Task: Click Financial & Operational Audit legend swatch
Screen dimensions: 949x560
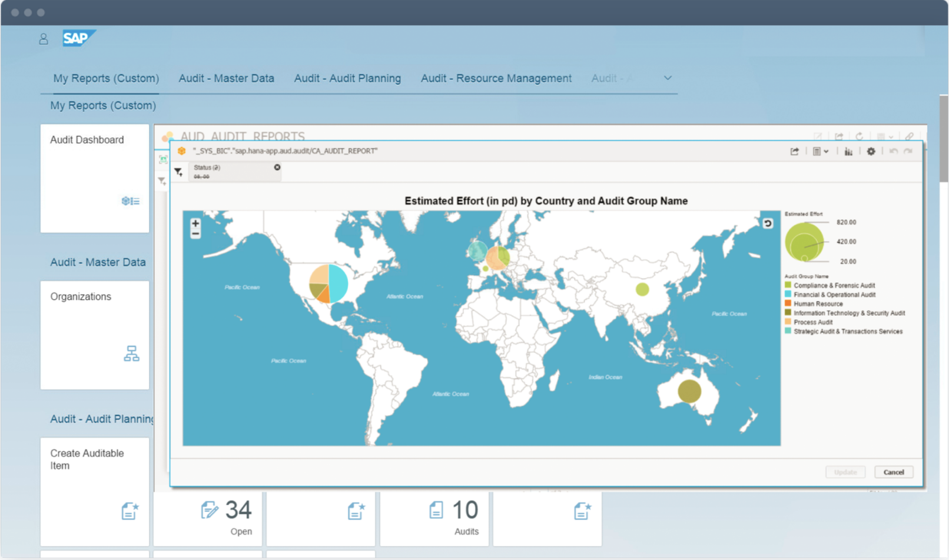Action: [x=788, y=294]
